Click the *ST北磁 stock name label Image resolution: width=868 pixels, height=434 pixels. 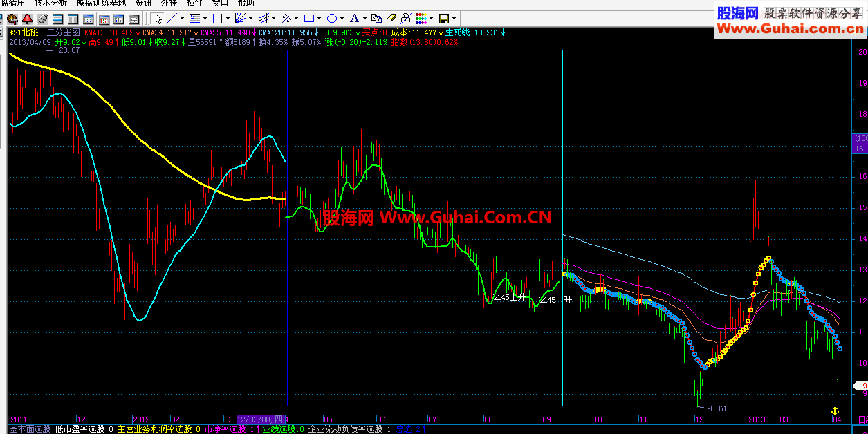[x=24, y=32]
